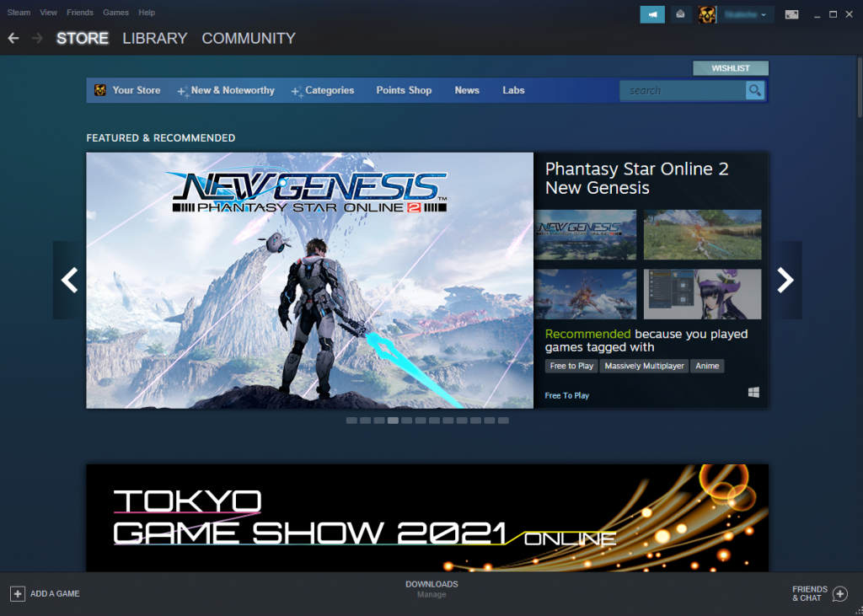Open the Wishlist button
Viewport: 863px width, 616px height.
(x=731, y=68)
